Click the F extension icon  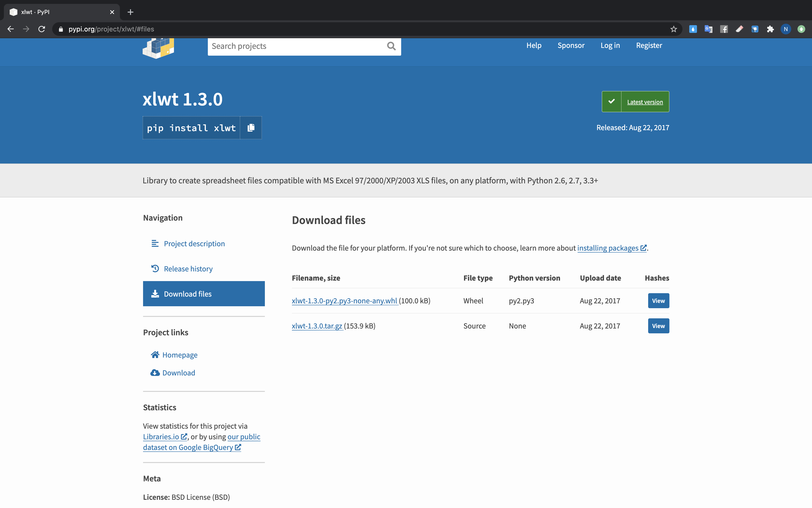coord(724,29)
